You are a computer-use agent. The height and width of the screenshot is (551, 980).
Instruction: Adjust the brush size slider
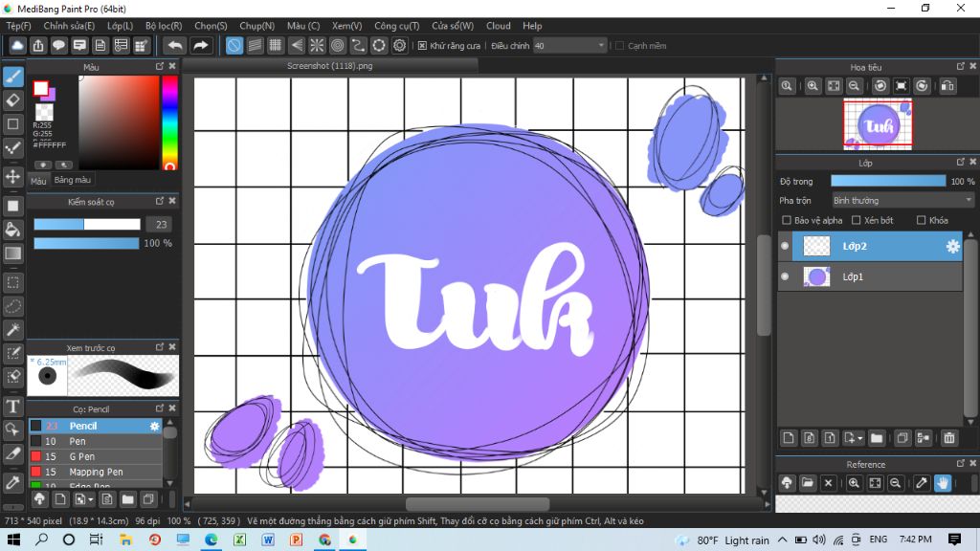point(87,224)
